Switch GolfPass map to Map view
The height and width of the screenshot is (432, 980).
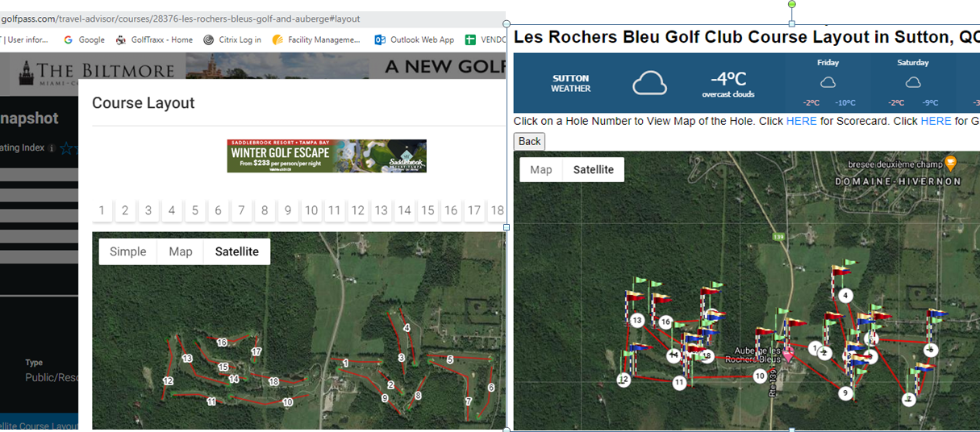point(181,251)
